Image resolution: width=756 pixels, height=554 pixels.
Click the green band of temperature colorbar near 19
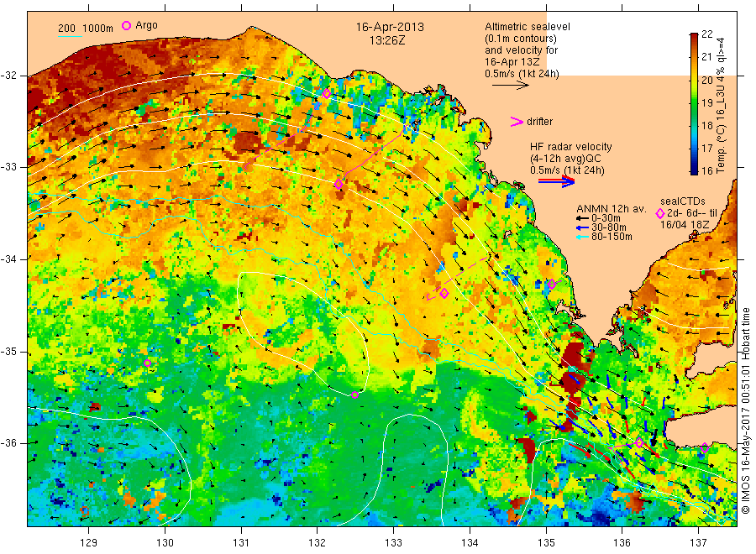point(694,102)
